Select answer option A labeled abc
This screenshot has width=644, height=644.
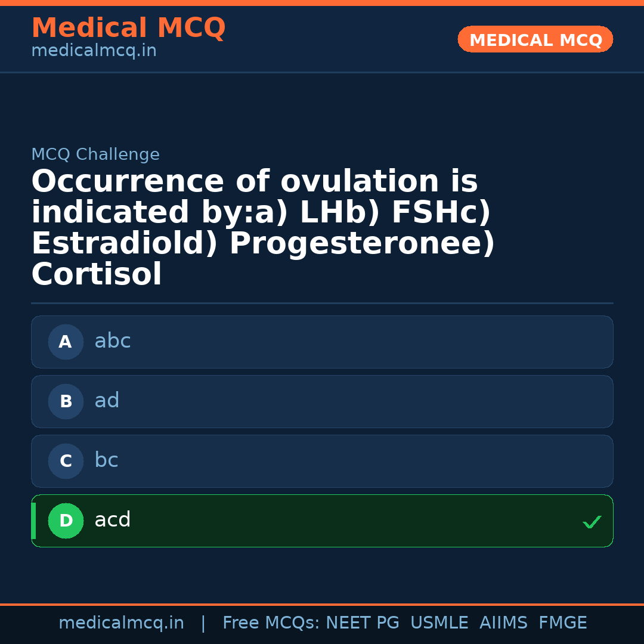pyautogui.click(x=322, y=342)
